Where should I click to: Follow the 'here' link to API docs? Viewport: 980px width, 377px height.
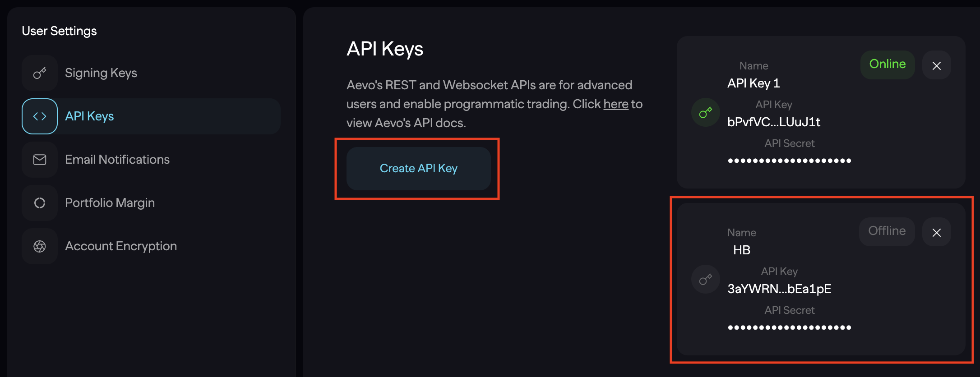click(615, 104)
